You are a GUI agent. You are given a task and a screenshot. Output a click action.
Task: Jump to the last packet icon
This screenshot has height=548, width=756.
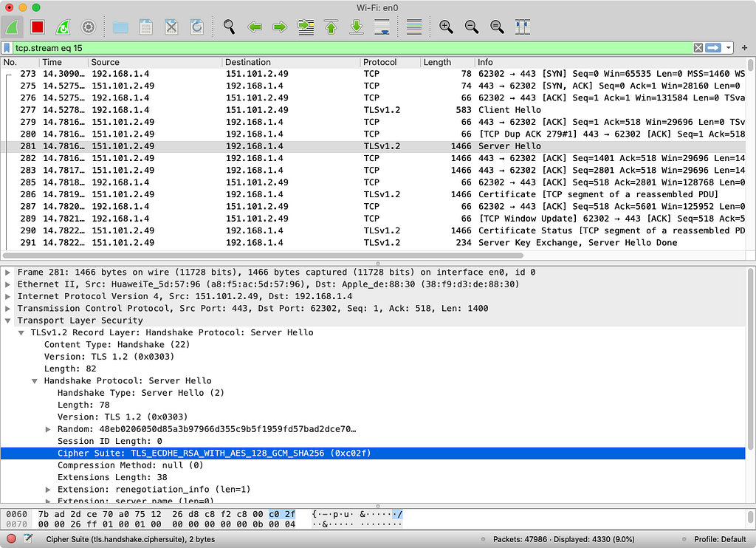(x=357, y=27)
